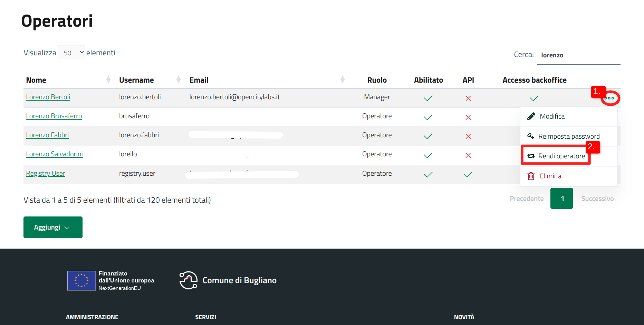Viewport: 644px width, 325px height.
Task: Open Registry User operator link
Action: pyautogui.click(x=46, y=173)
